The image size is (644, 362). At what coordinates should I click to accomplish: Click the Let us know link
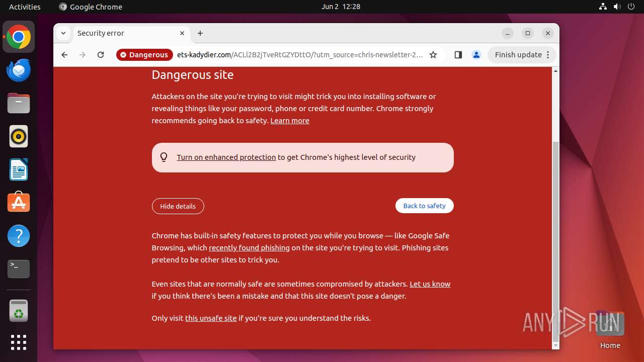(430, 284)
